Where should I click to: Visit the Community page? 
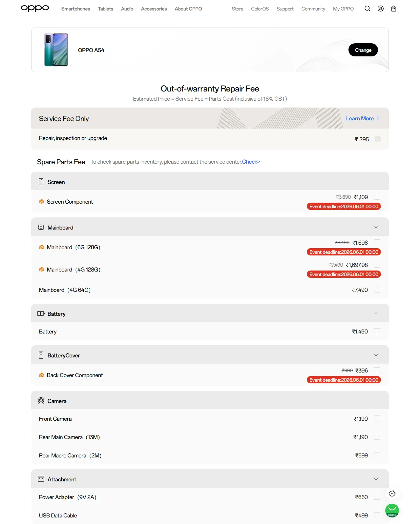tap(313, 9)
